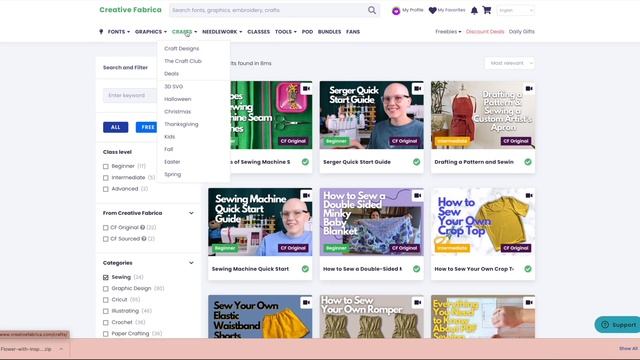The height and width of the screenshot is (360, 640).
Task: Click the Enter keyword filter field
Action: (130, 96)
